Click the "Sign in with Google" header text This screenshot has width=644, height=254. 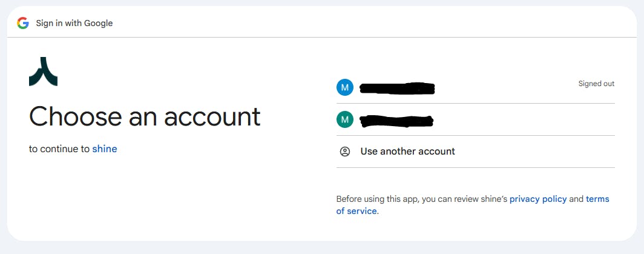tap(74, 23)
